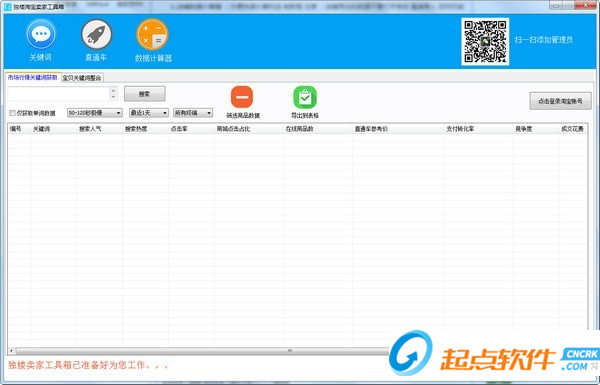600x385 pixels.
Task: Click the search box down arrow
Action: (x=113, y=97)
